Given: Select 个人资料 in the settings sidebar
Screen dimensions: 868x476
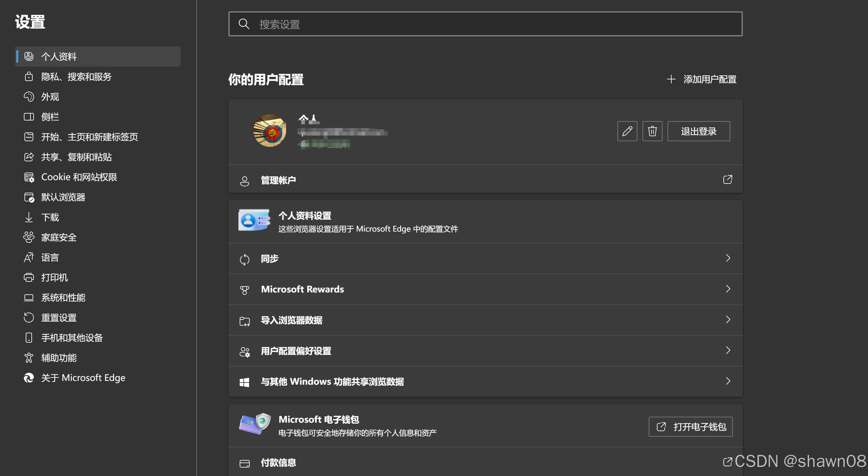Looking at the screenshot, I should [x=98, y=56].
